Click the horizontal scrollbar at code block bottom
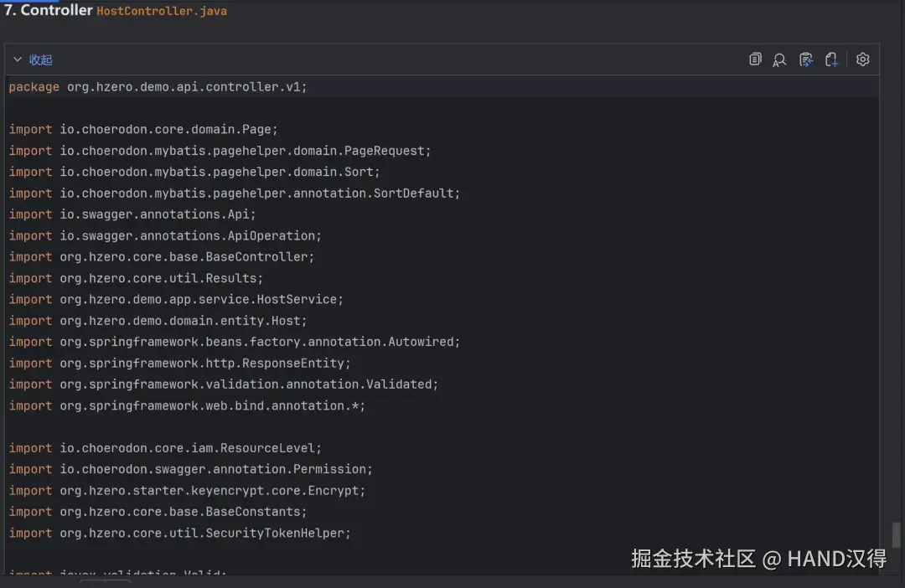 pos(106,581)
